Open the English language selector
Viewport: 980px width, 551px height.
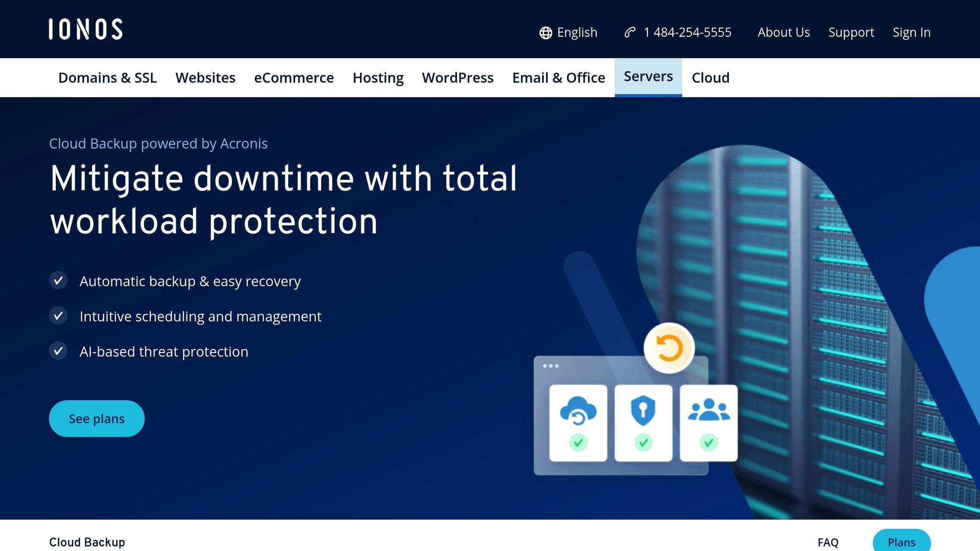click(577, 33)
